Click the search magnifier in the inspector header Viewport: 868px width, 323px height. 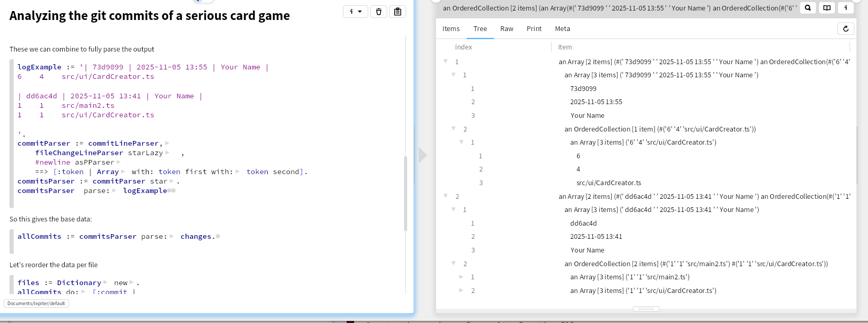point(808,8)
